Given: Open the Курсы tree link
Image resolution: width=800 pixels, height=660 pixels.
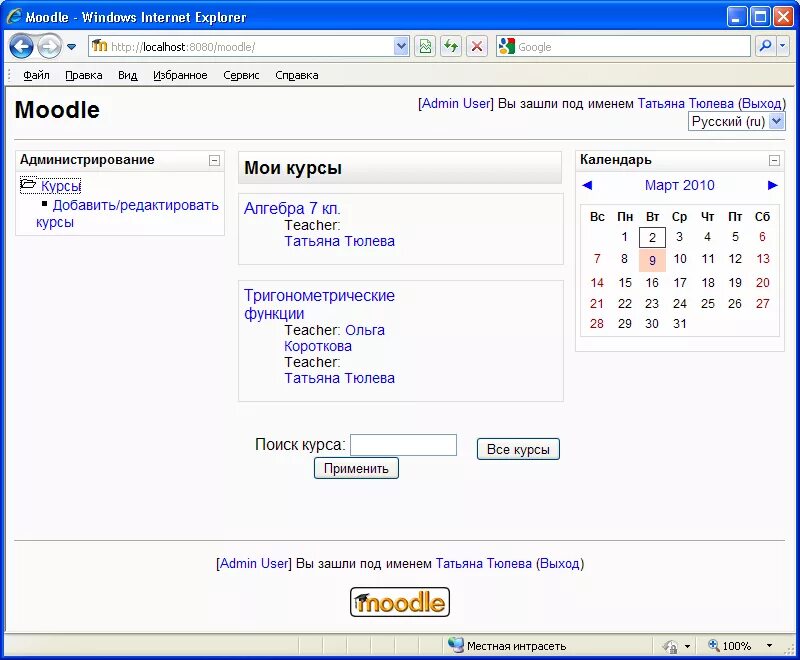Looking at the screenshot, I should 61,186.
